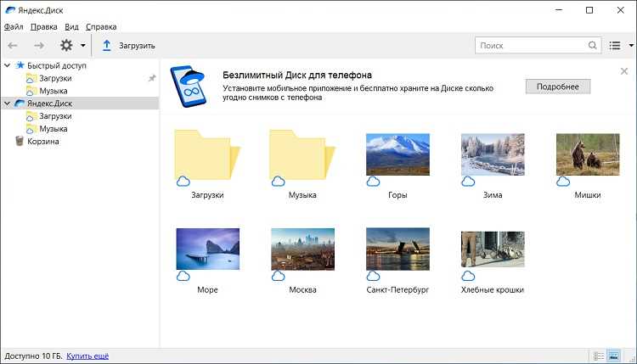Screen dimensions: 637x364
Task: Click cloud status icon under Горы
Action: pos(374,182)
